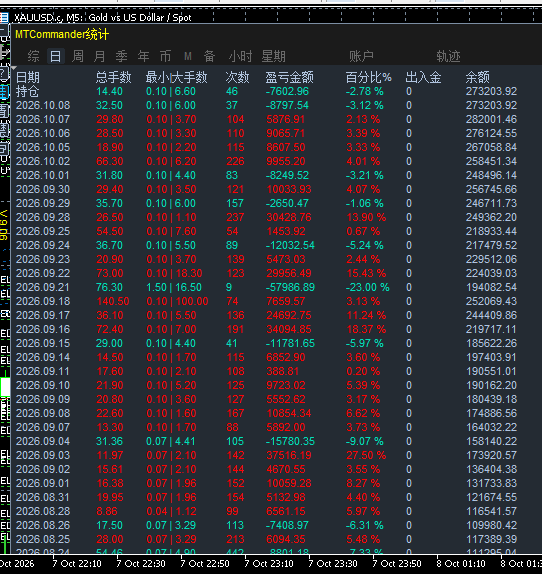The width and height of the screenshot is (542, 574).
Task: Click the -7602.96 floating loss value
Action: coord(287,92)
